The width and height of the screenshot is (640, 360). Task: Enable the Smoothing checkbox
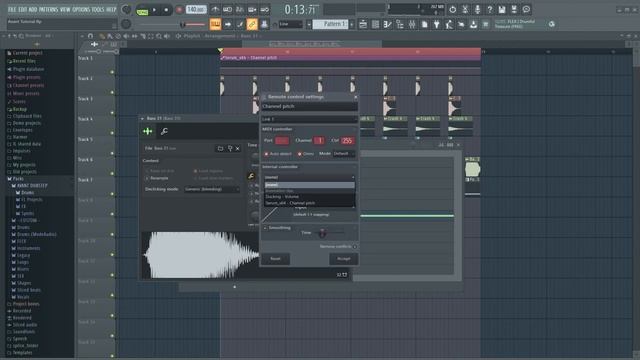click(265, 228)
